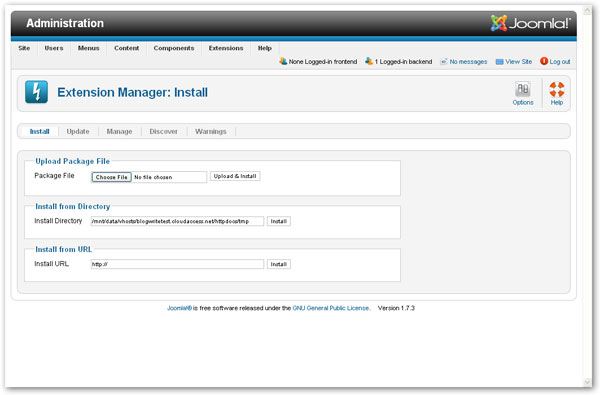This screenshot has width=600, height=395.
Task: Click the Choose File button
Action: (x=112, y=177)
